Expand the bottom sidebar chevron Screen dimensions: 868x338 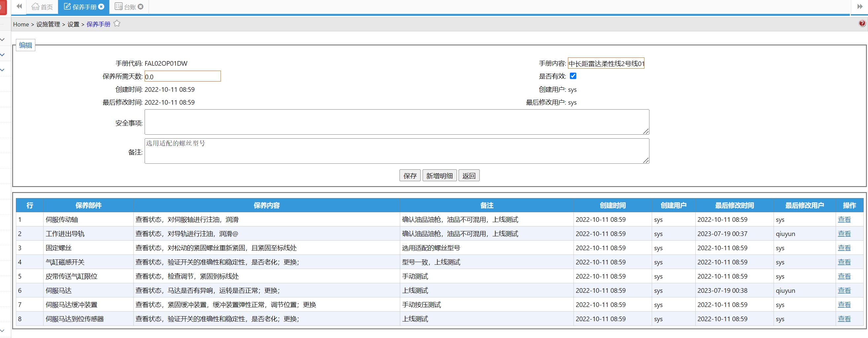click(2, 330)
